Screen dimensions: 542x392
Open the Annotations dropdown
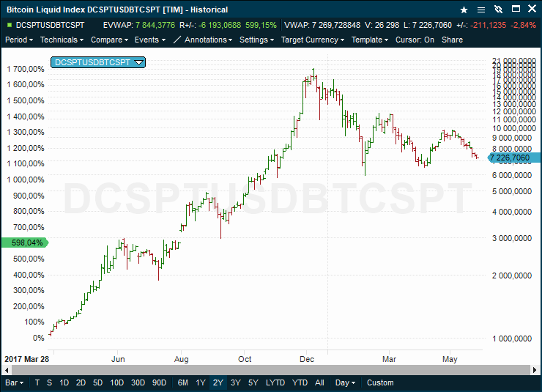click(208, 40)
